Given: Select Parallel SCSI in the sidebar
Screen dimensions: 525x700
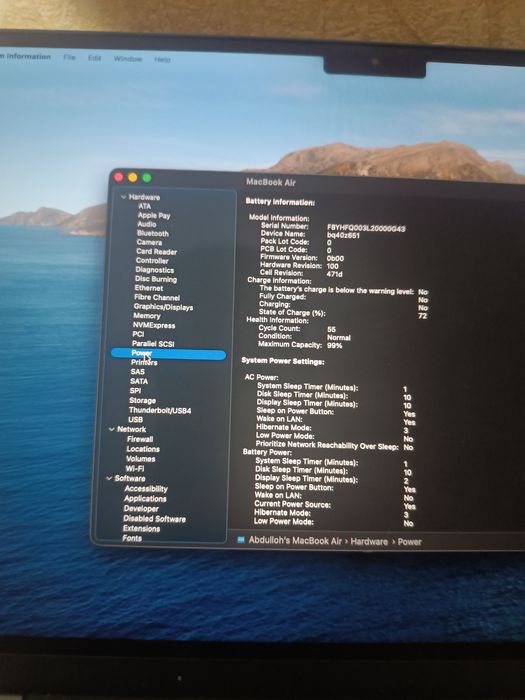Looking at the screenshot, I should (153, 343).
